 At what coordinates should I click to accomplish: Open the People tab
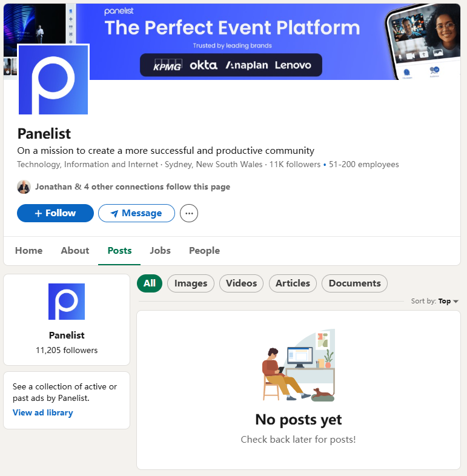click(x=204, y=251)
